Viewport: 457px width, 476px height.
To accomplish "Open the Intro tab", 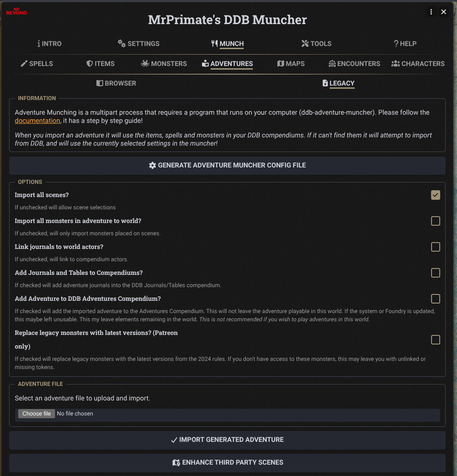I will [x=49, y=44].
